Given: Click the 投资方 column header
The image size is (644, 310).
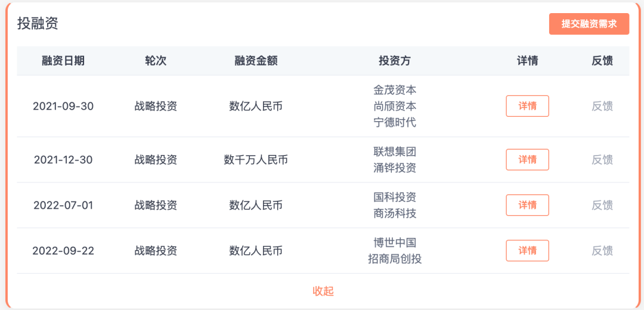Looking at the screenshot, I should click(395, 61).
